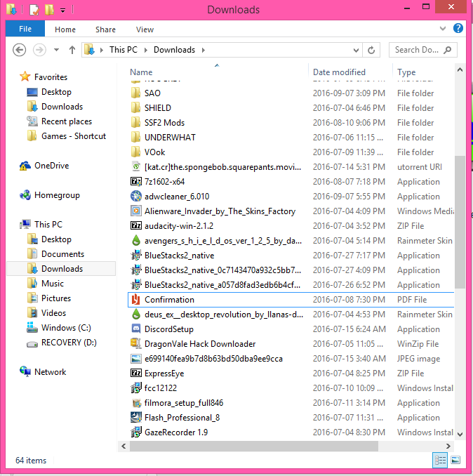Click the Properties quick access toolbar icon
The height and width of the screenshot is (476, 473).
[34, 9]
